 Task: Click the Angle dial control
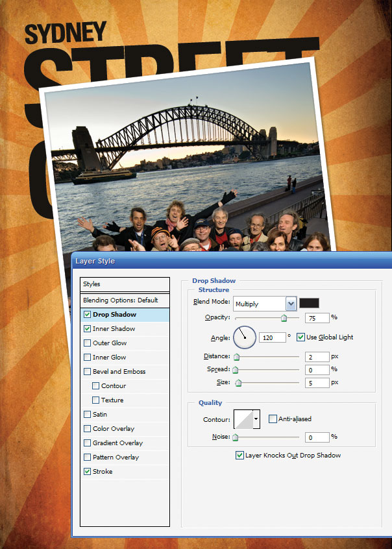click(245, 337)
